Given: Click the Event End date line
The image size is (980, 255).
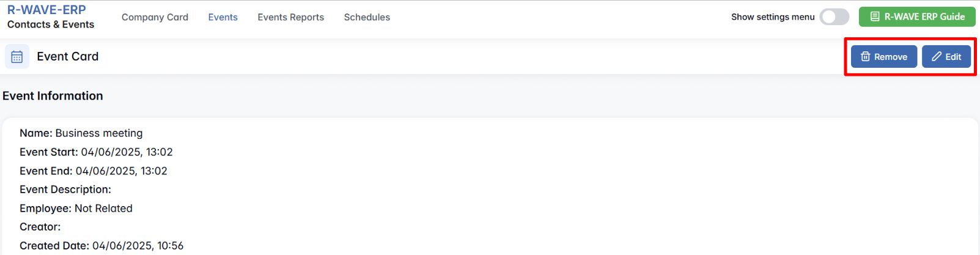Looking at the screenshot, I should coord(93,171).
